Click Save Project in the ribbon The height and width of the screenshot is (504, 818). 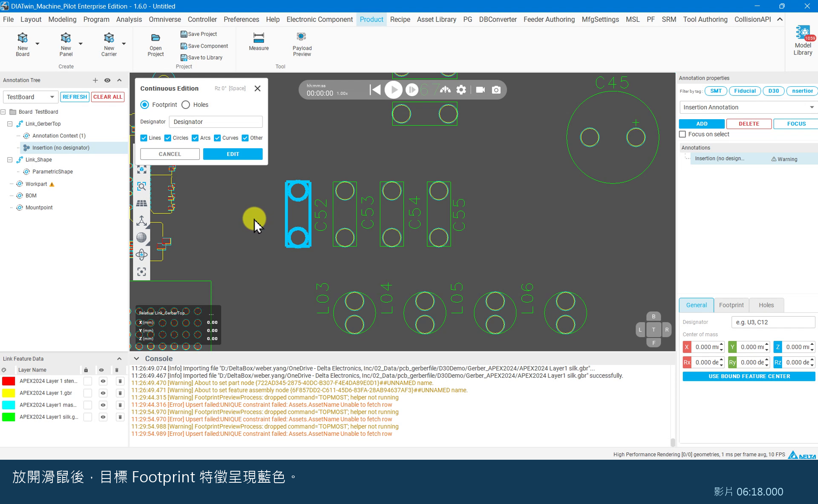point(199,34)
